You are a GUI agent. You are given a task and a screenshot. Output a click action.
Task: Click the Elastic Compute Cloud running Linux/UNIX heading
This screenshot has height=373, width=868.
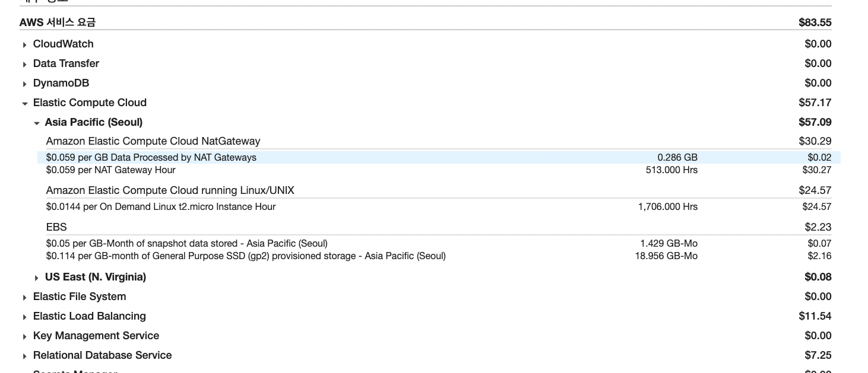click(x=170, y=190)
